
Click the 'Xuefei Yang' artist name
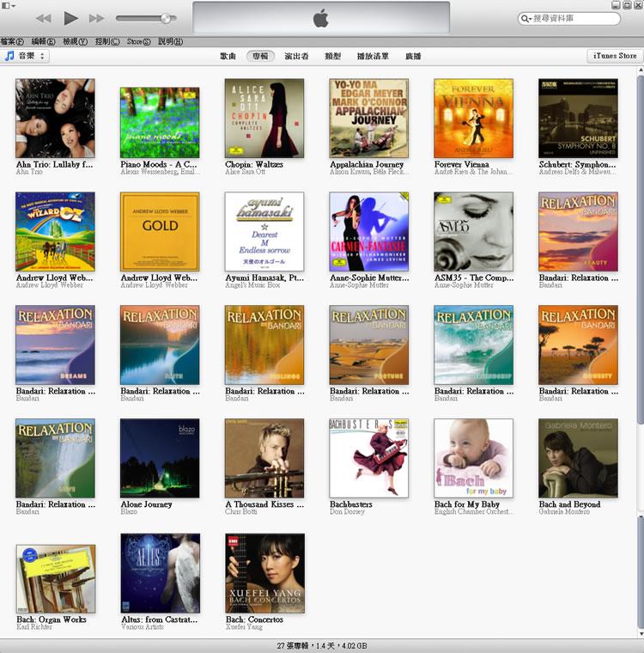pyautogui.click(x=244, y=626)
